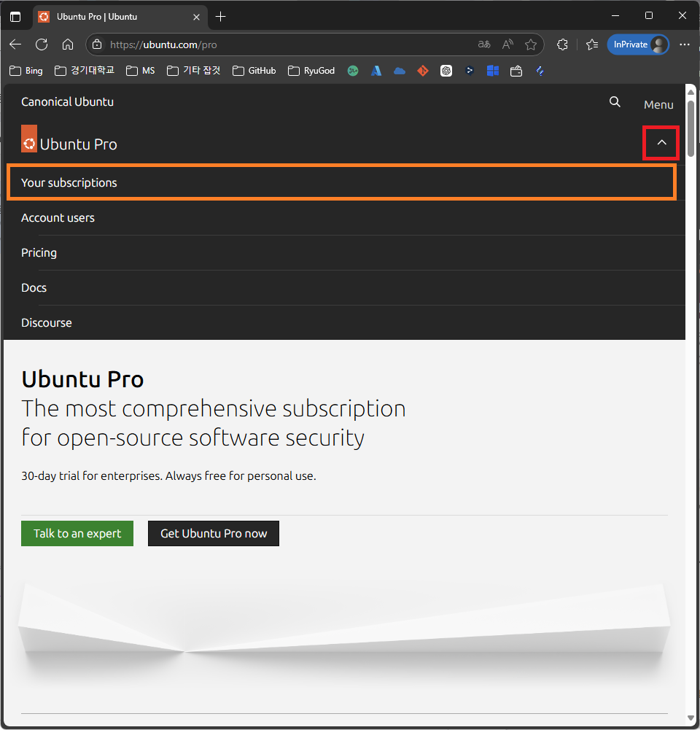Click Get Ubuntu Pro now button
The image size is (700, 730).
214,534
